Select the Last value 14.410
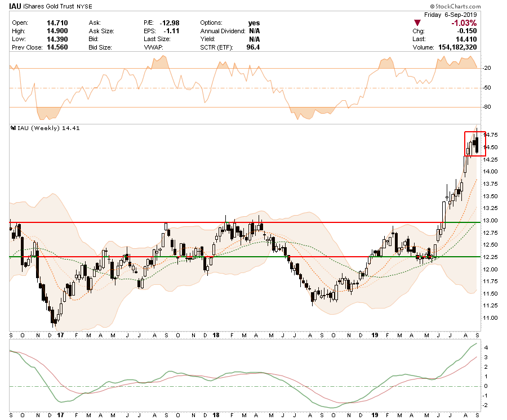507x420 pixels. [466, 39]
